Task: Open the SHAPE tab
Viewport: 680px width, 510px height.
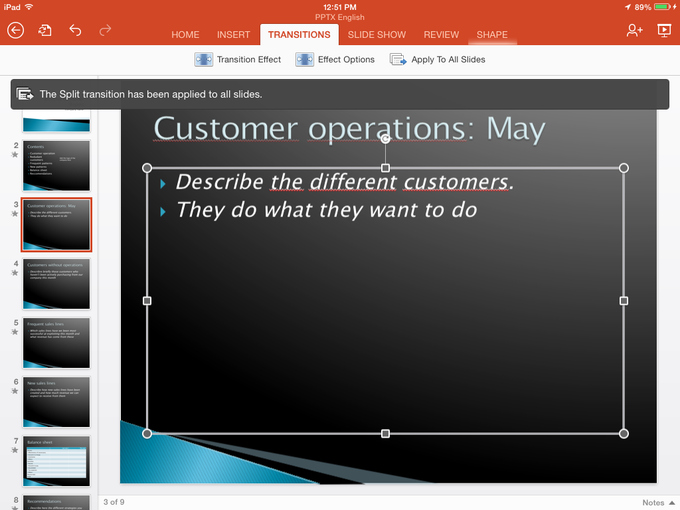Action: click(492, 35)
